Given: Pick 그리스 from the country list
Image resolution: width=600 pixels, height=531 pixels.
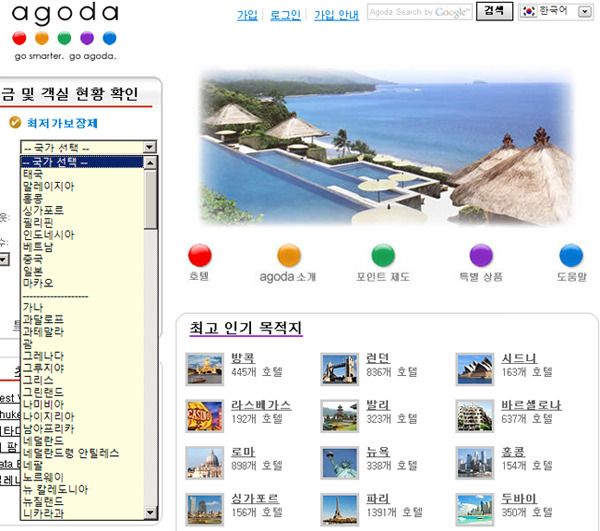Looking at the screenshot, I should point(82,380).
